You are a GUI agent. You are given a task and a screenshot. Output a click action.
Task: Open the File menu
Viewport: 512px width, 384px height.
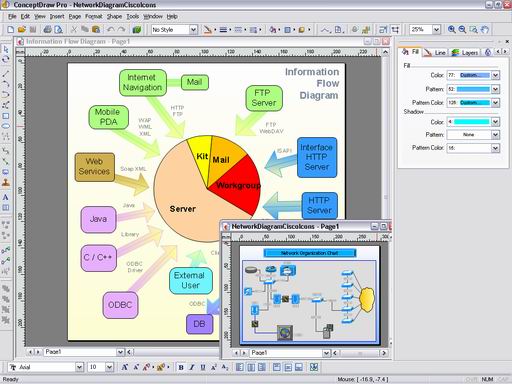click(12, 16)
